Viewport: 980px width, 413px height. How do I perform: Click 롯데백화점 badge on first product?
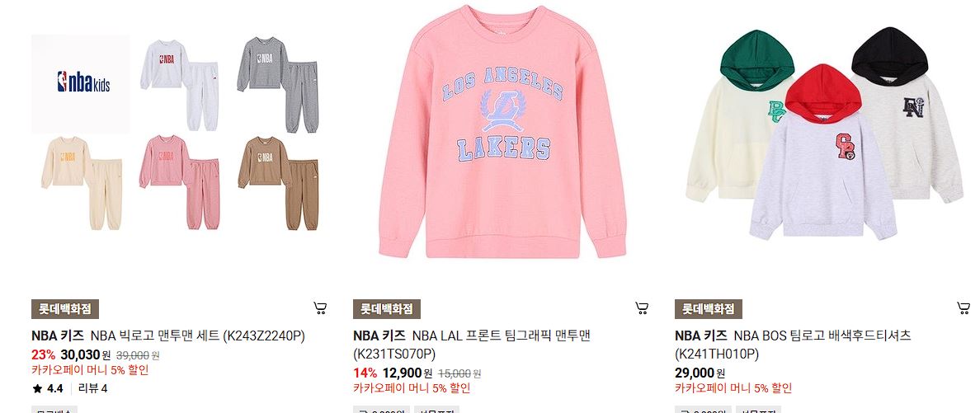point(65,309)
